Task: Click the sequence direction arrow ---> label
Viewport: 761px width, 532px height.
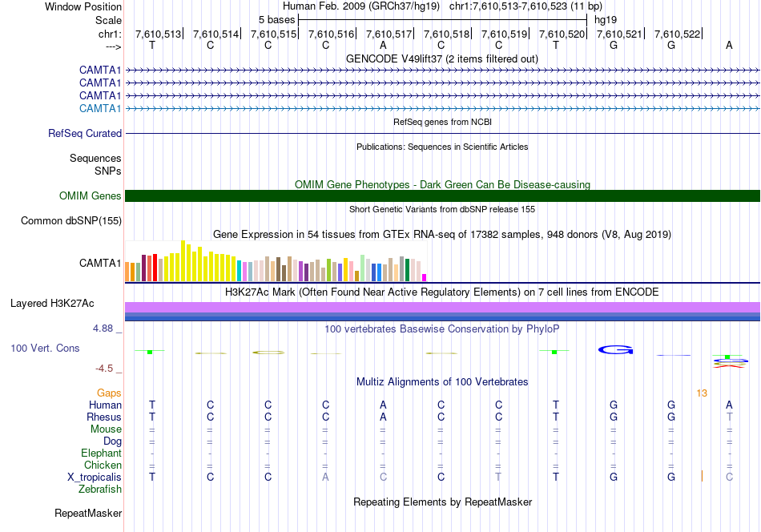Action: pyautogui.click(x=114, y=46)
